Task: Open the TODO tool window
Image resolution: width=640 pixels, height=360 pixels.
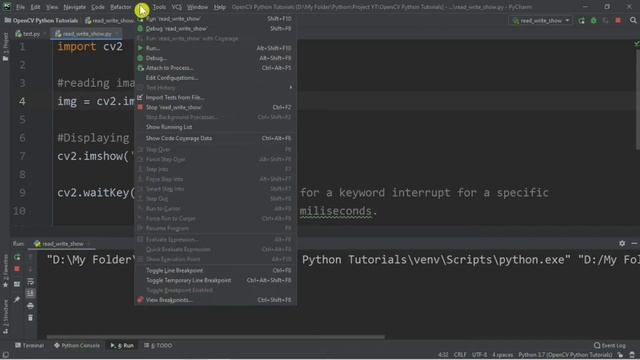Action: [x=158, y=345]
